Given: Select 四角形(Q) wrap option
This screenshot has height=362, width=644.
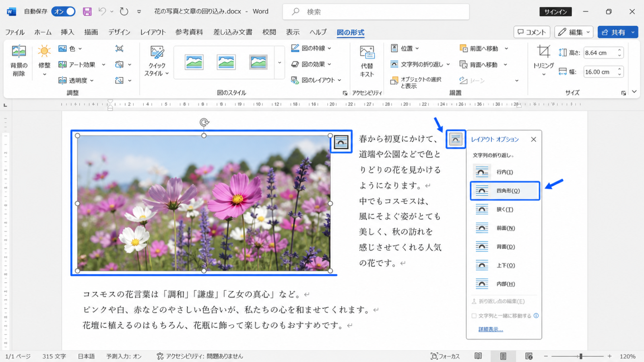Looking at the screenshot, I should click(505, 191).
